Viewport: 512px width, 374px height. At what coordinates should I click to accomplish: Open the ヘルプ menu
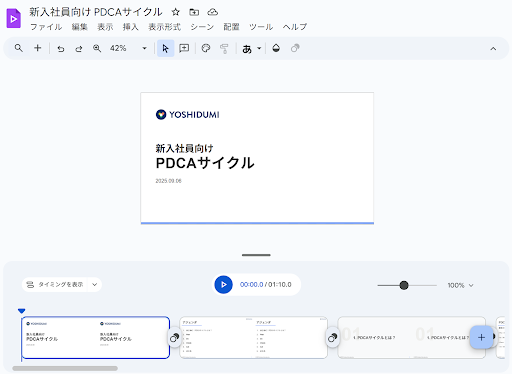pyautogui.click(x=295, y=27)
